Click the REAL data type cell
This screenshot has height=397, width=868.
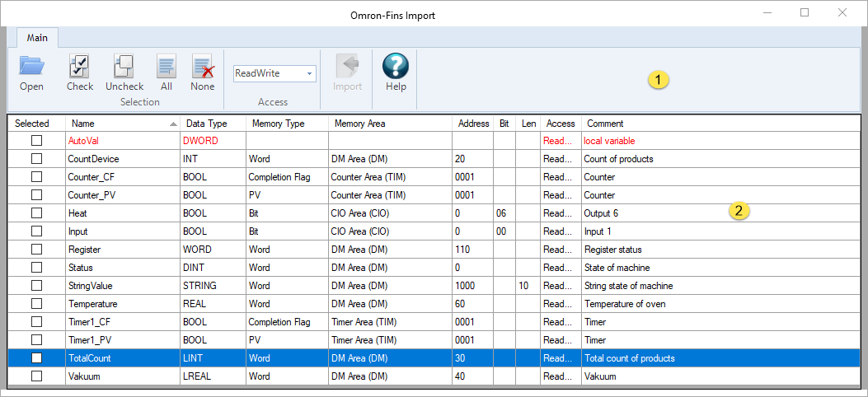click(213, 304)
